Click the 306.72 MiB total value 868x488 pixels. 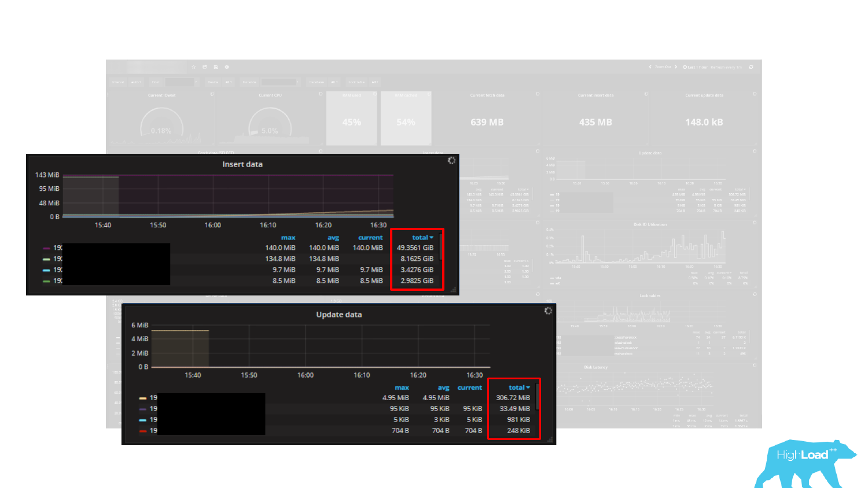point(513,398)
